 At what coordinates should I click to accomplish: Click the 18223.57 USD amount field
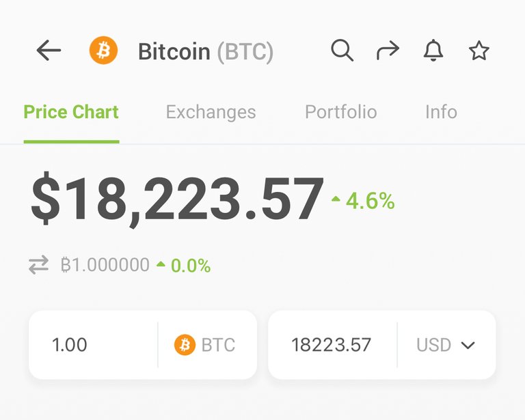click(332, 345)
